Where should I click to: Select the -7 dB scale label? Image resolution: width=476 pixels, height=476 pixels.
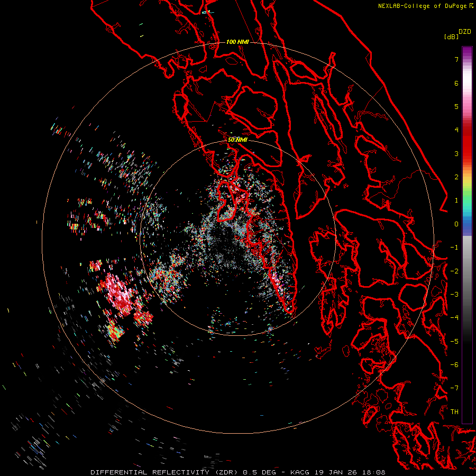(x=454, y=388)
